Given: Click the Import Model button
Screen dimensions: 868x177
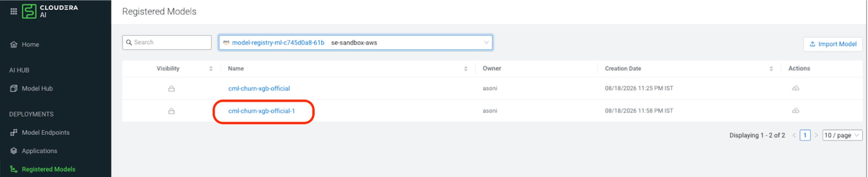Looking at the screenshot, I should (833, 44).
